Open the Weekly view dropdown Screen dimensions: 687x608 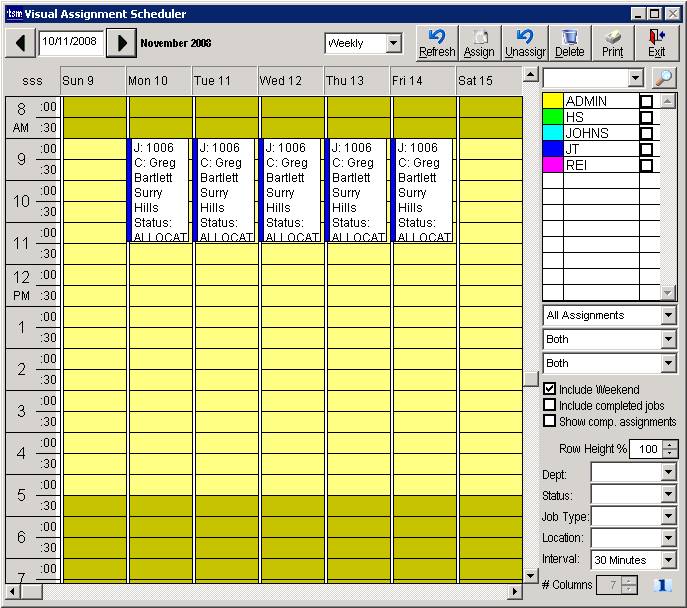[x=392, y=44]
